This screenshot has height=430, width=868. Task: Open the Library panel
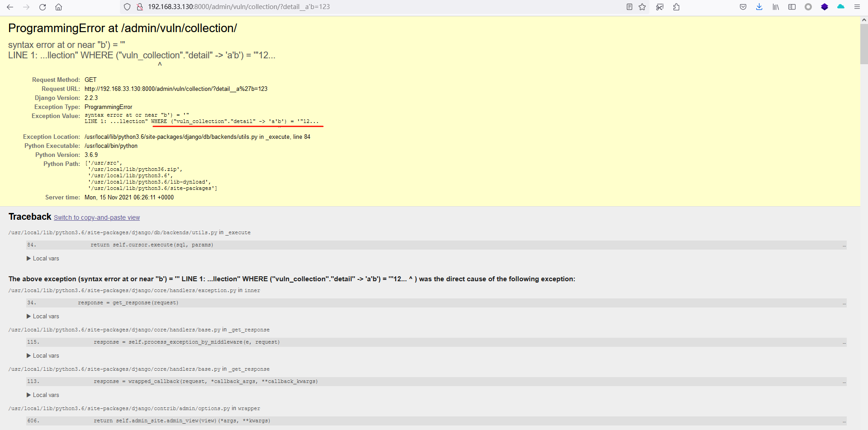[776, 7]
